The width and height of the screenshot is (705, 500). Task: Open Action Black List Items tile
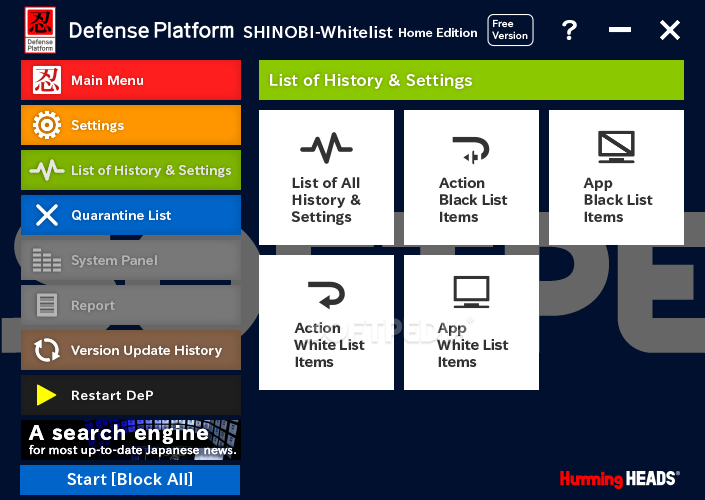(471, 178)
